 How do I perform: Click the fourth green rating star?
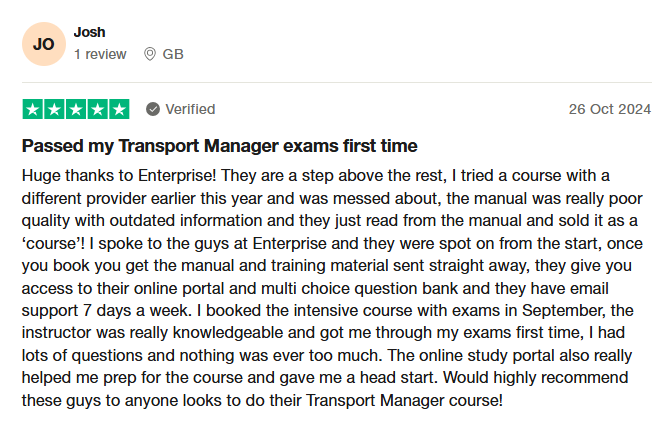click(98, 109)
